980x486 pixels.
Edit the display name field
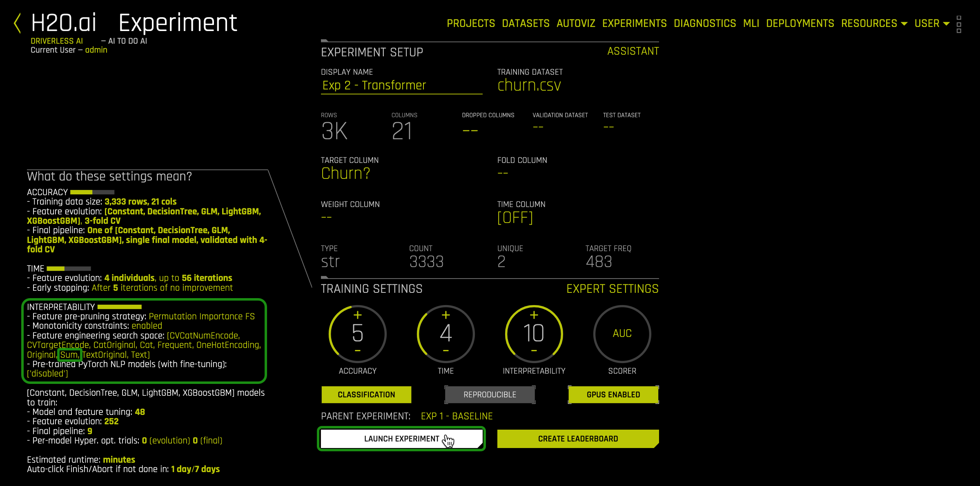tap(401, 85)
